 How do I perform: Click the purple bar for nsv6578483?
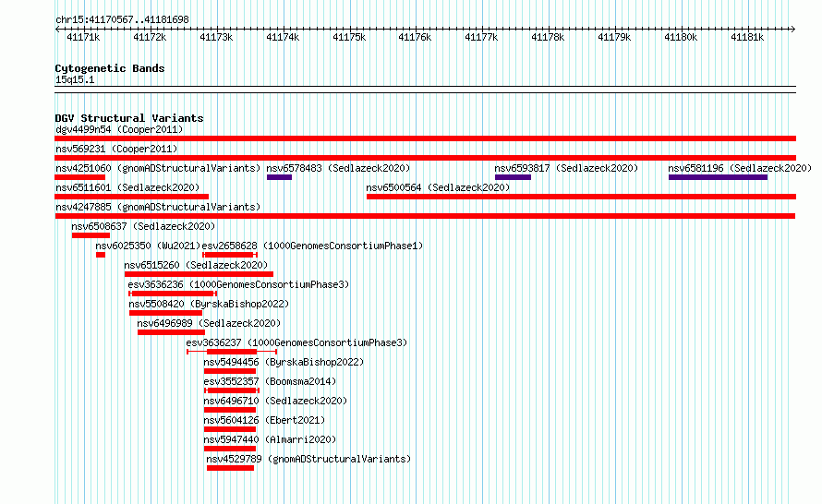(x=279, y=177)
